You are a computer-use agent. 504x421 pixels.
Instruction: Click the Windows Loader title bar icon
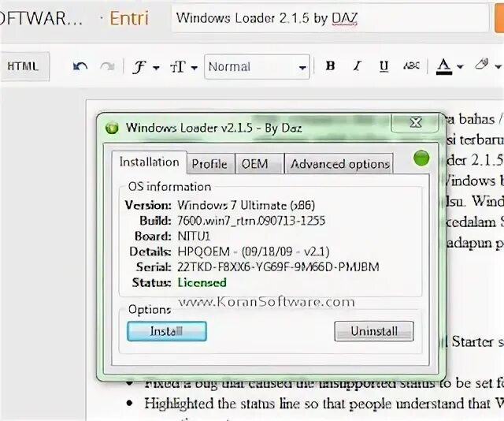pyautogui.click(x=112, y=128)
